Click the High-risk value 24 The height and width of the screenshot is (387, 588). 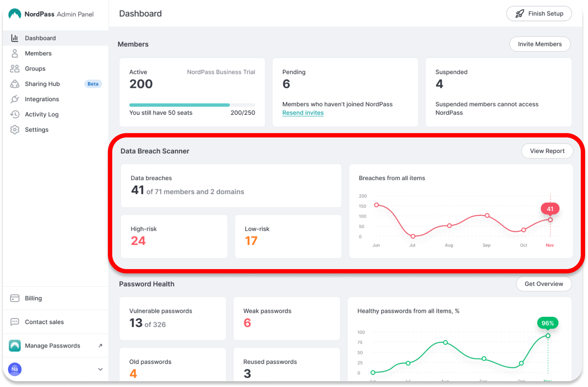(x=138, y=241)
